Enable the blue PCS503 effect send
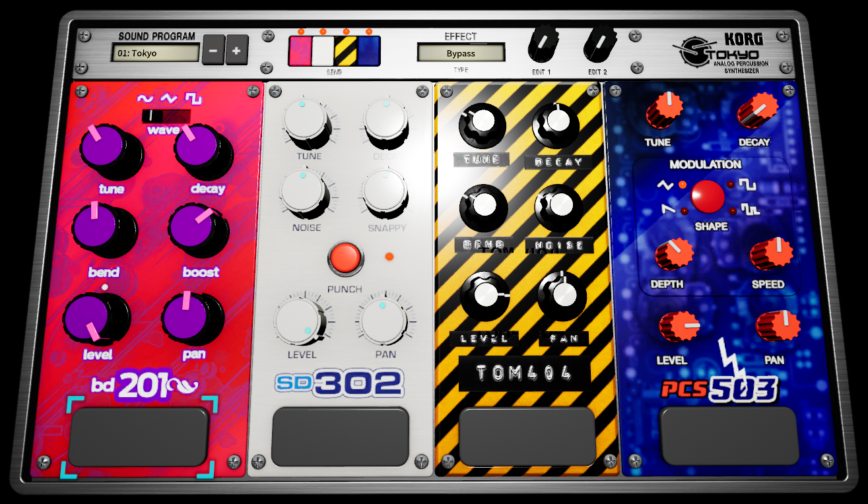Screen dimensions: 868x504 point(369,51)
